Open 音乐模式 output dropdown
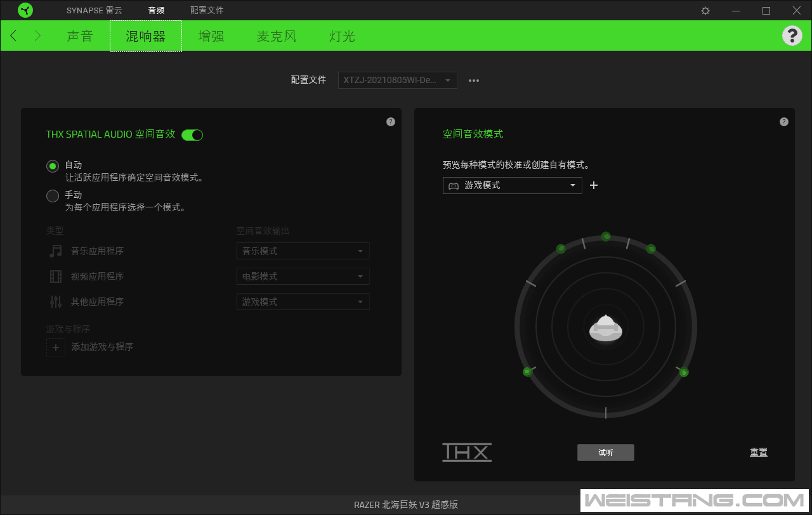 point(303,251)
